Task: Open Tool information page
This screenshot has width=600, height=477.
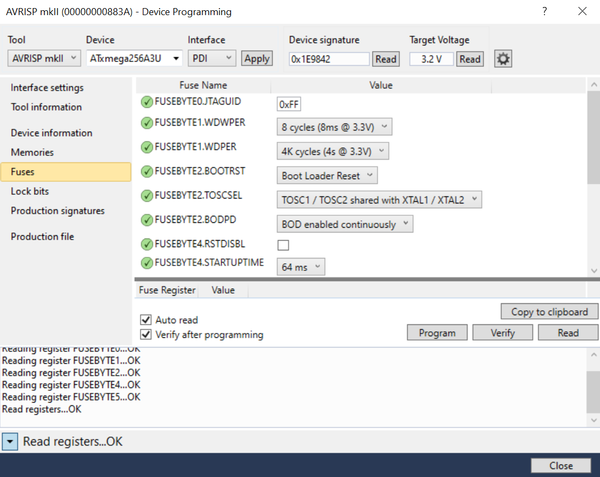Action: (x=46, y=107)
